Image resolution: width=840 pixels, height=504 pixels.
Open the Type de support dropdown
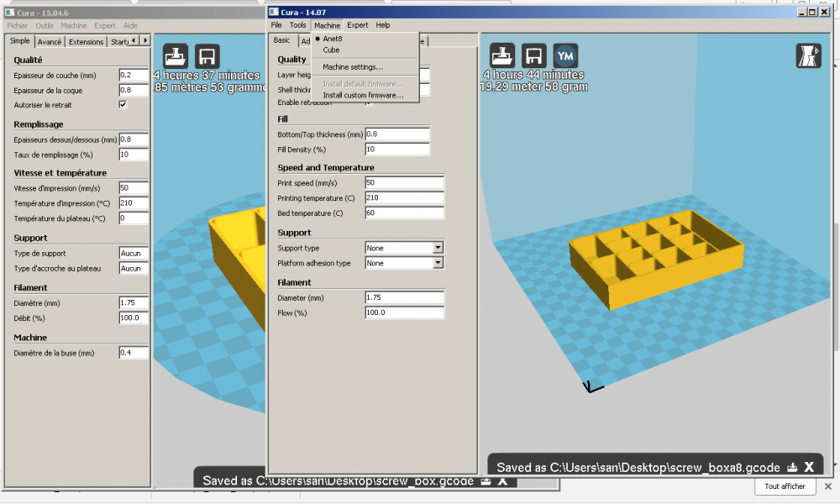[134, 254]
